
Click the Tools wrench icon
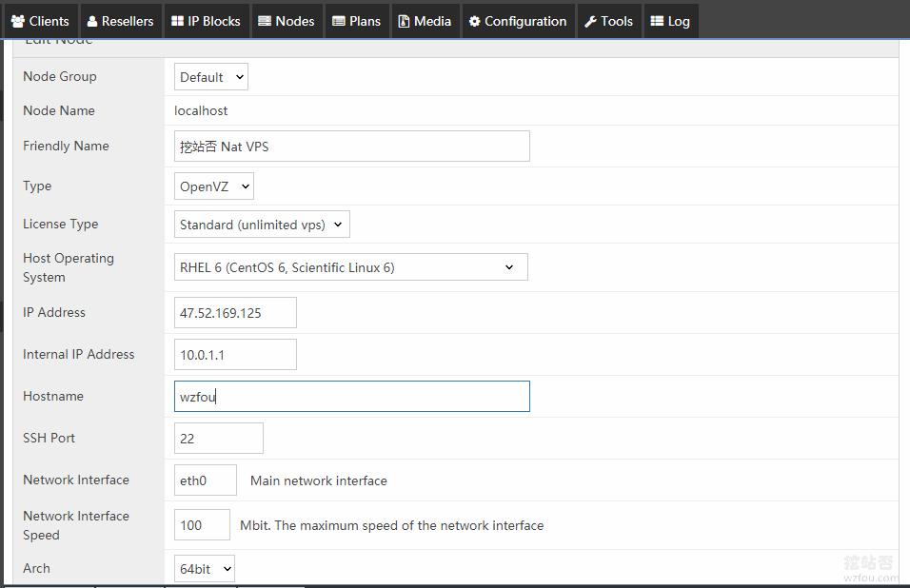pyautogui.click(x=590, y=22)
